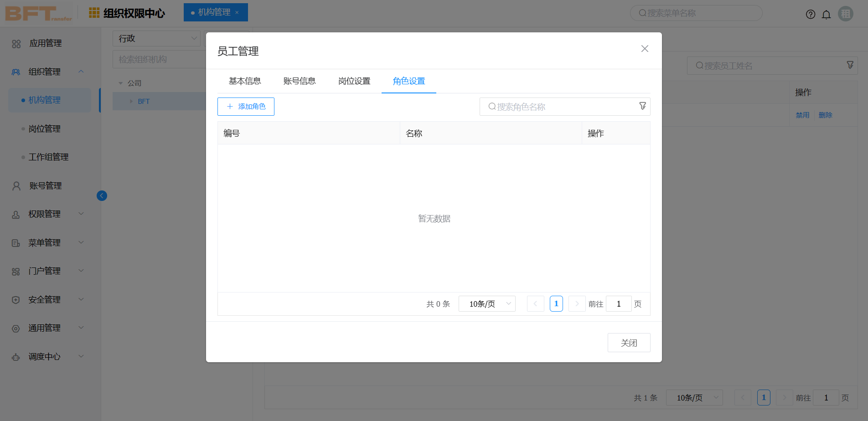
Task: Open the 账号信息 tab
Action: point(300,81)
